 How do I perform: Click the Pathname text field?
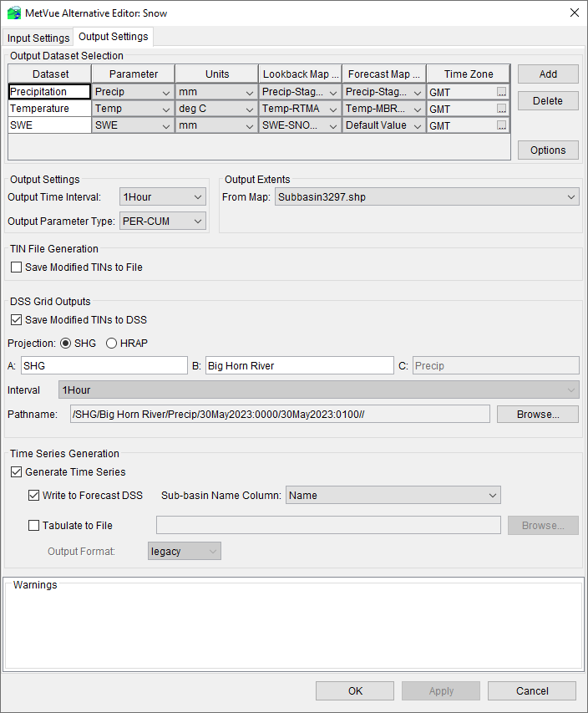click(x=280, y=415)
